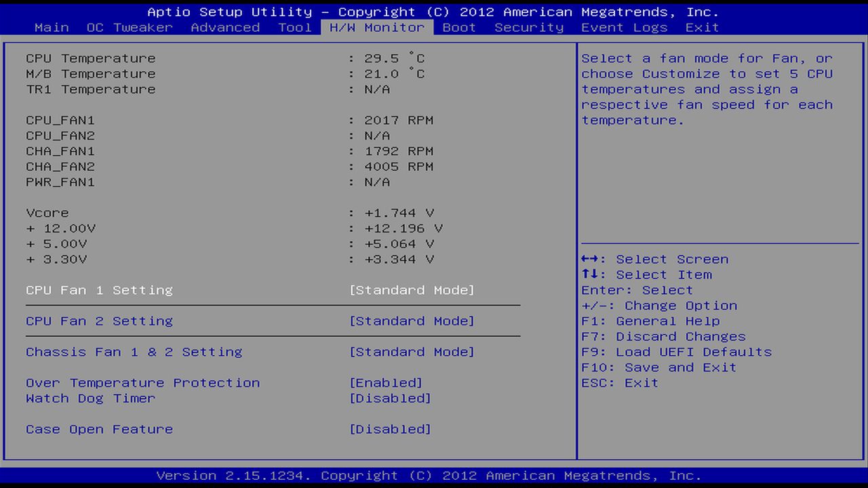
Task: Click the 1792 RPM fan reading
Action: tap(399, 151)
